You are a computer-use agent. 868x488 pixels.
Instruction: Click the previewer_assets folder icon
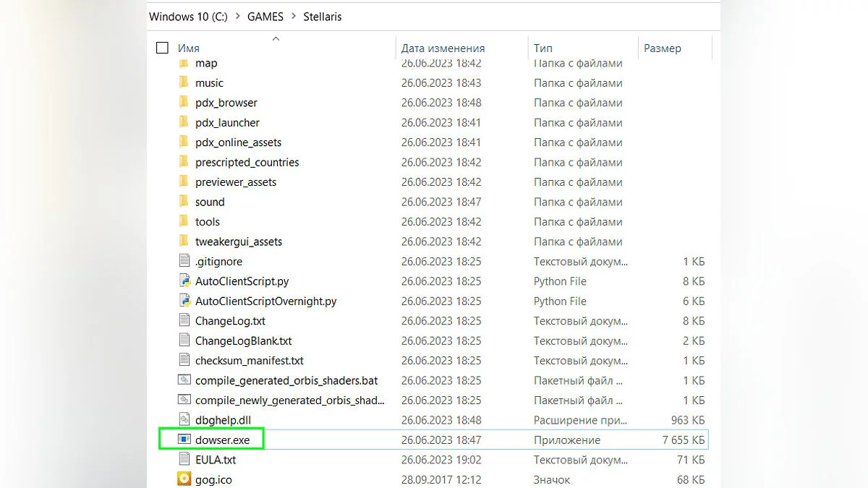pos(184,182)
